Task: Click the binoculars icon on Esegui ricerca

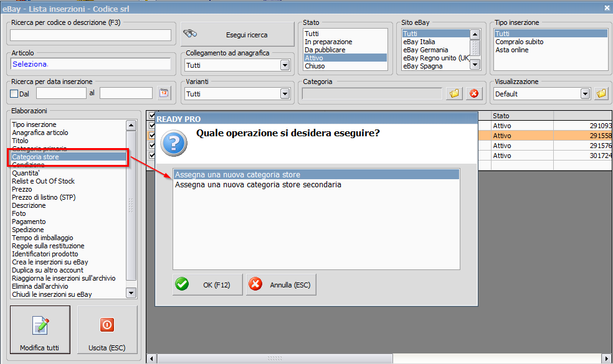Action: [191, 34]
